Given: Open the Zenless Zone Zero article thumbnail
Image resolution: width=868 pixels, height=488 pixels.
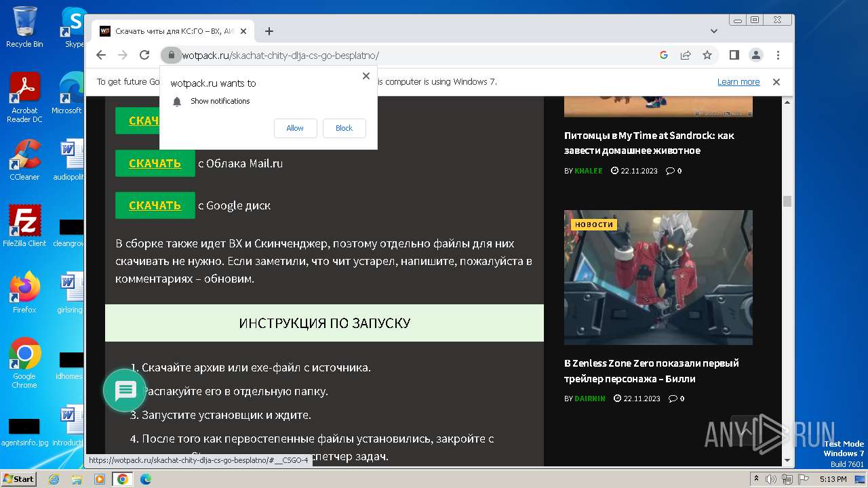Looking at the screenshot, I should tap(658, 277).
